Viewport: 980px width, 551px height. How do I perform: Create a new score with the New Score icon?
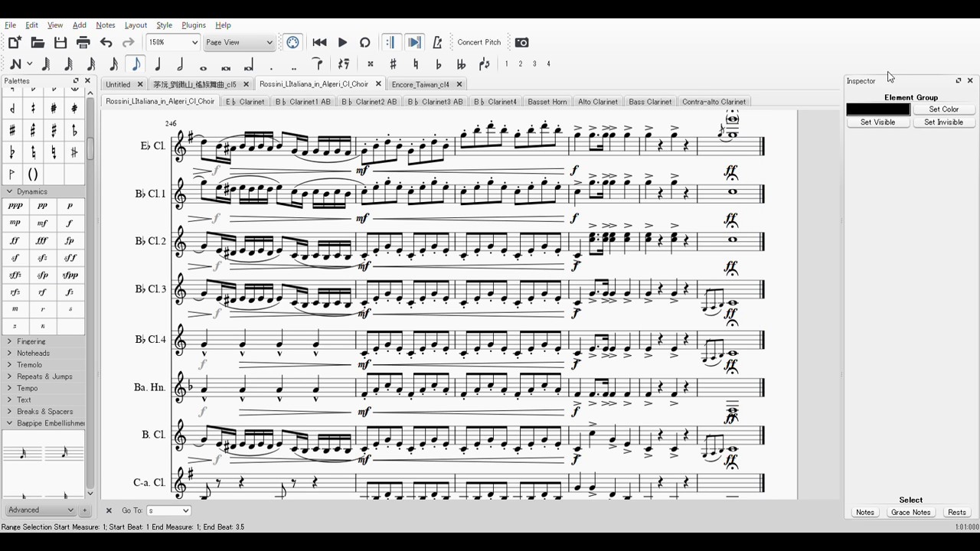click(15, 42)
